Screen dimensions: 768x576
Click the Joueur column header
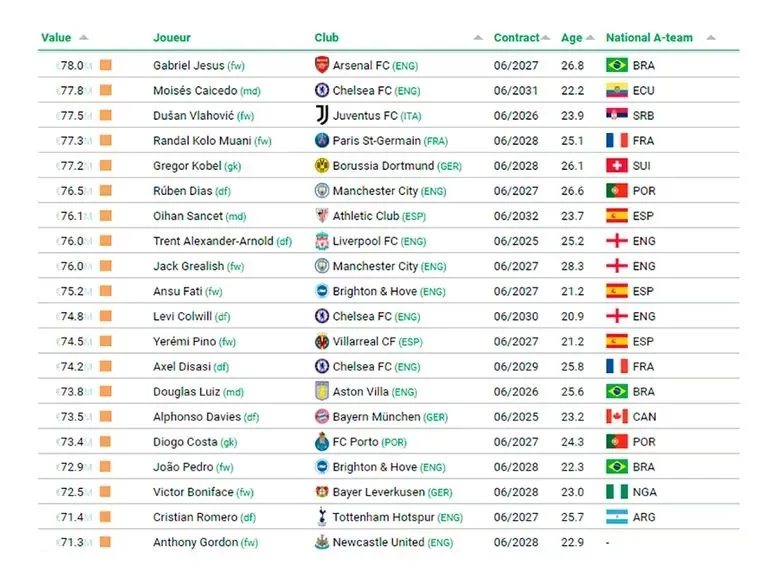172,38
